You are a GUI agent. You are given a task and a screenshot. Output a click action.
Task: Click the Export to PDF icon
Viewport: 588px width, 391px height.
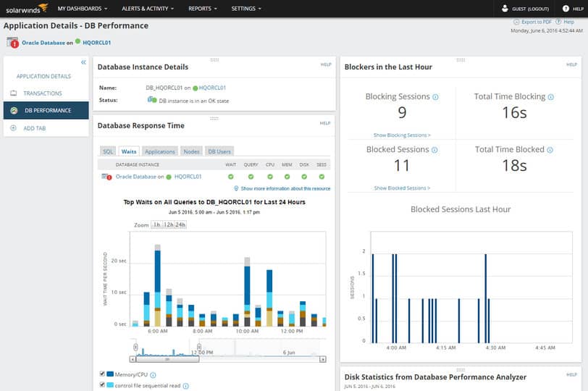coord(516,22)
